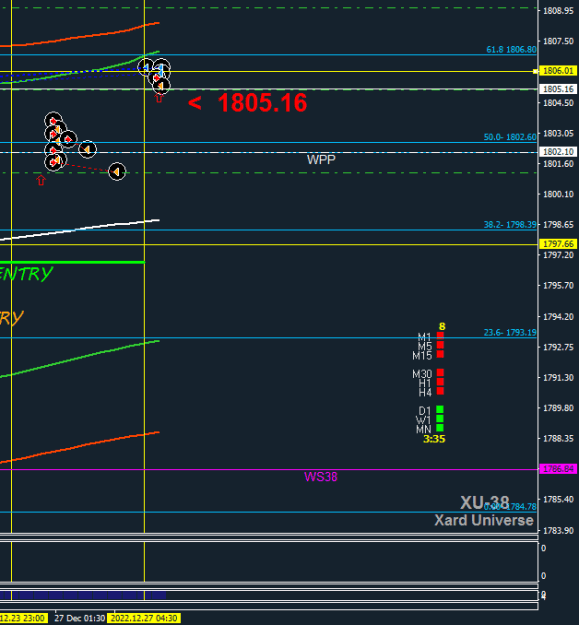The height and width of the screenshot is (625, 579).
Task: Click the 61.8 1806.80 Fibonacci level label
Action: 511,49
